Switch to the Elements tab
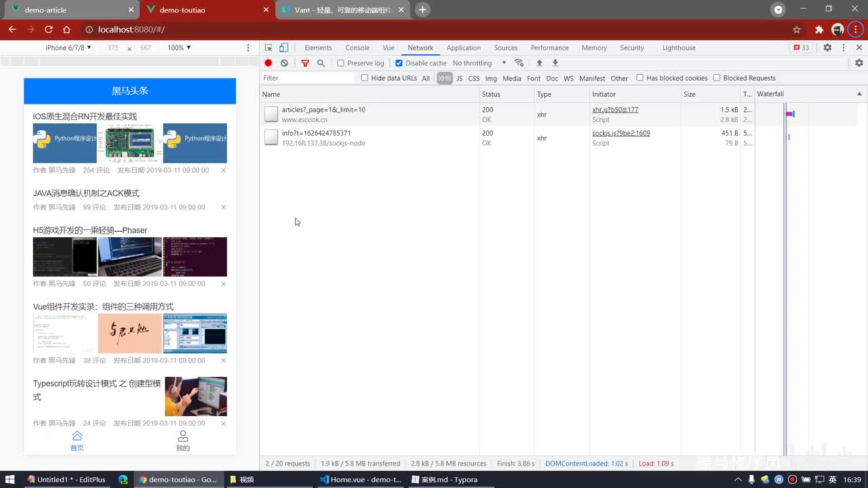The height and width of the screenshot is (488, 868). (318, 47)
